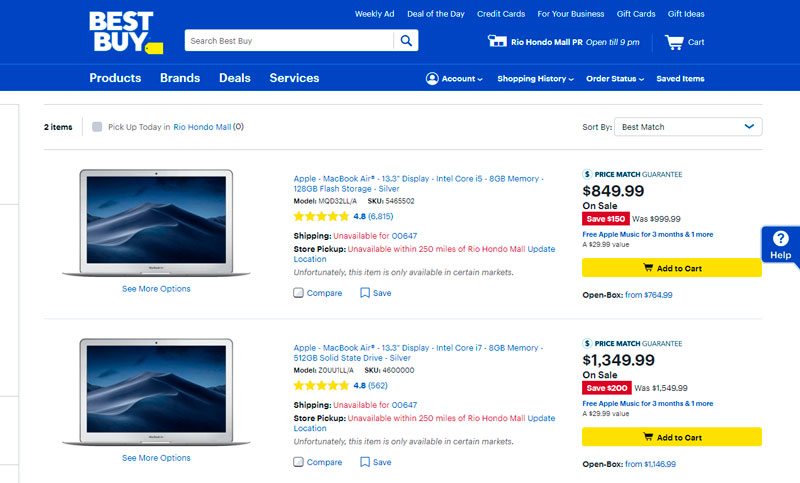This screenshot has width=800, height=483.
Task: Click the Best Buy logo
Action: coord(121,32)
